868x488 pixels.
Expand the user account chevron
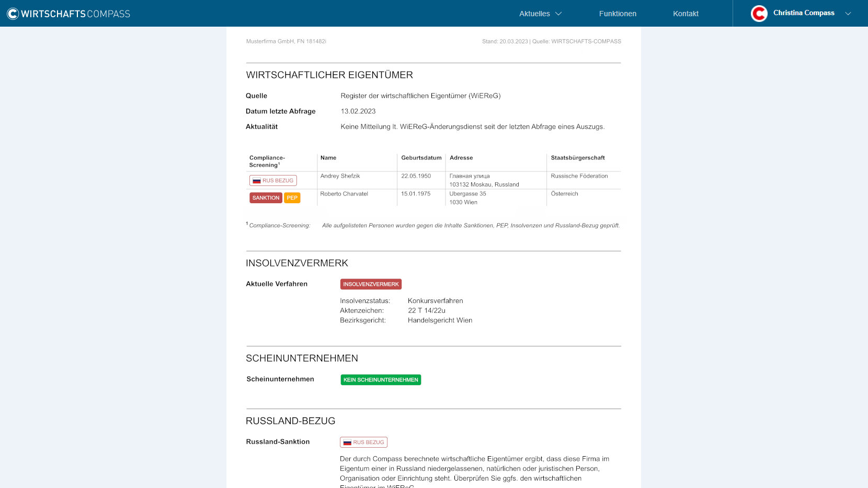[848, 14]
